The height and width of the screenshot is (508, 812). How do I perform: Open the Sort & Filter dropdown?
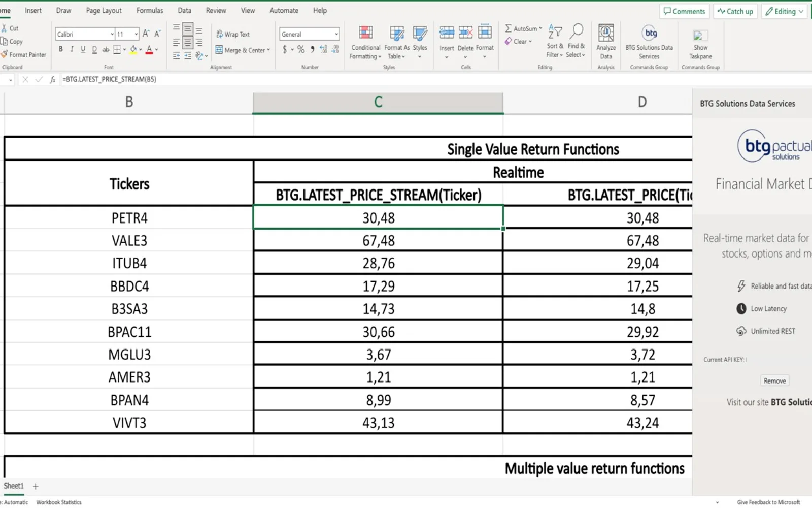pos(555,42)
